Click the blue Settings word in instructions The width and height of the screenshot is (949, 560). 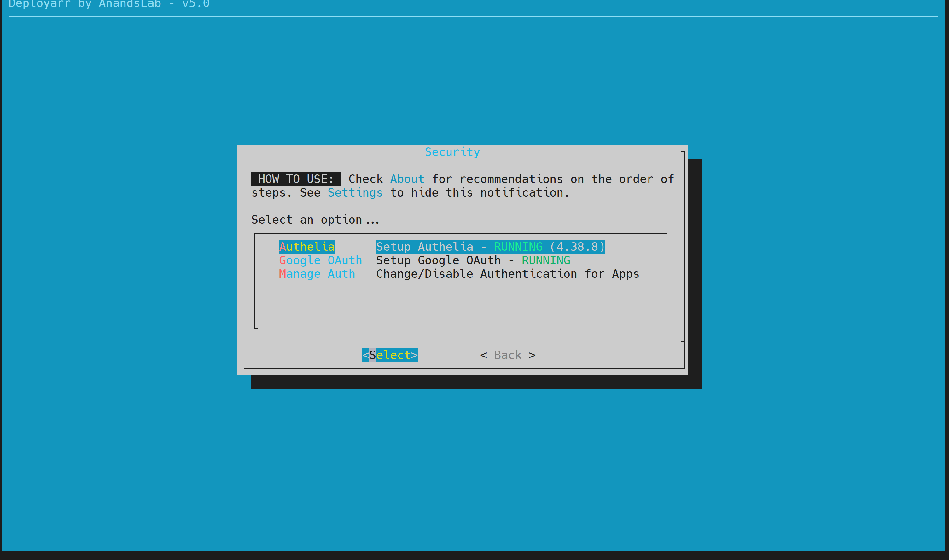coord(355,193)
